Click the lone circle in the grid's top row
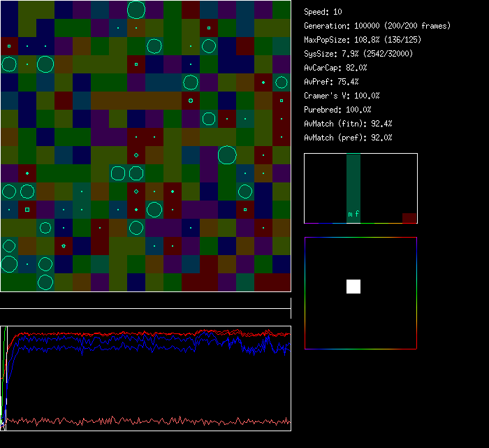Image resolution: width=489 pixels, height=448 pixels. coord(136,10)
